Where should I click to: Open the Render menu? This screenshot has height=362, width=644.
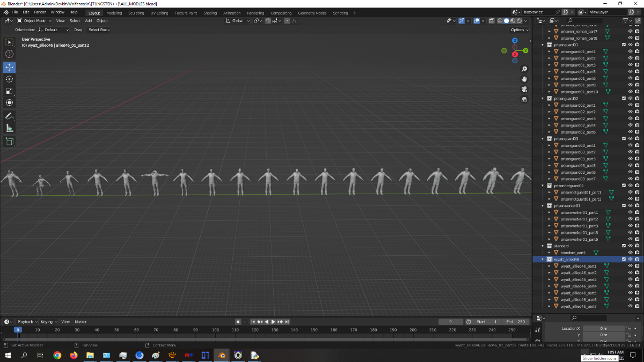point(40,12)
